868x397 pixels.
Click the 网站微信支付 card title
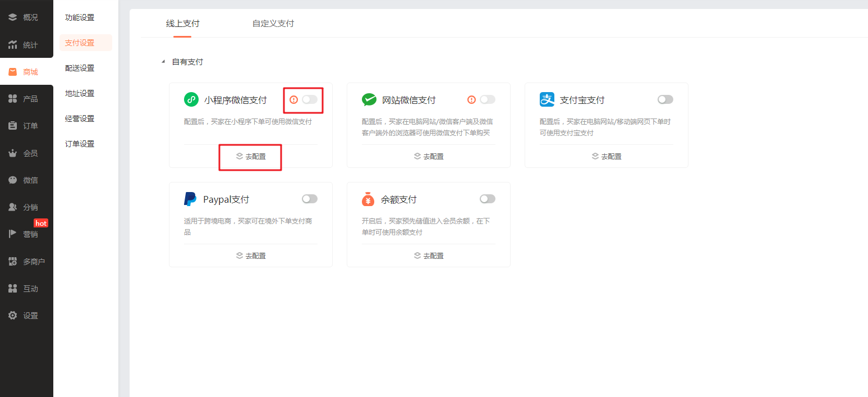point(409,100)
